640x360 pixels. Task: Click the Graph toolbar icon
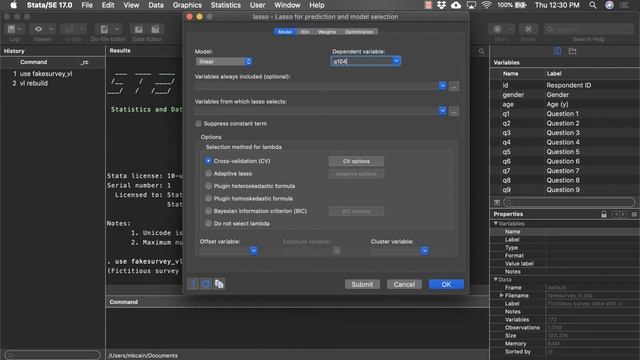[73, 29]
